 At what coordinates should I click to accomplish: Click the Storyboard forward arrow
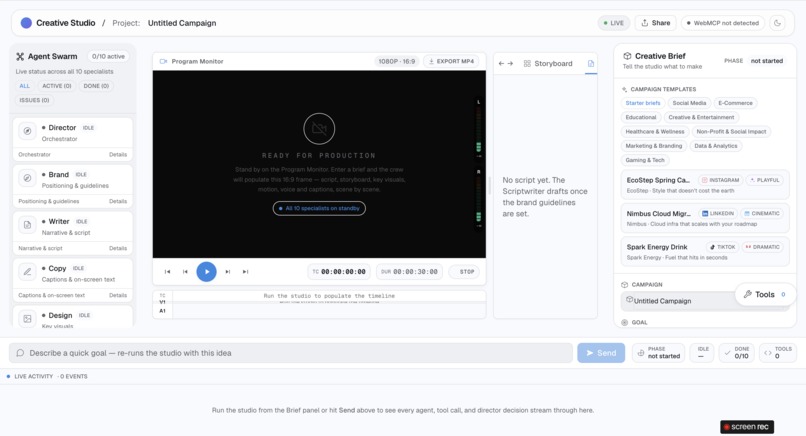tap(510, 63)
